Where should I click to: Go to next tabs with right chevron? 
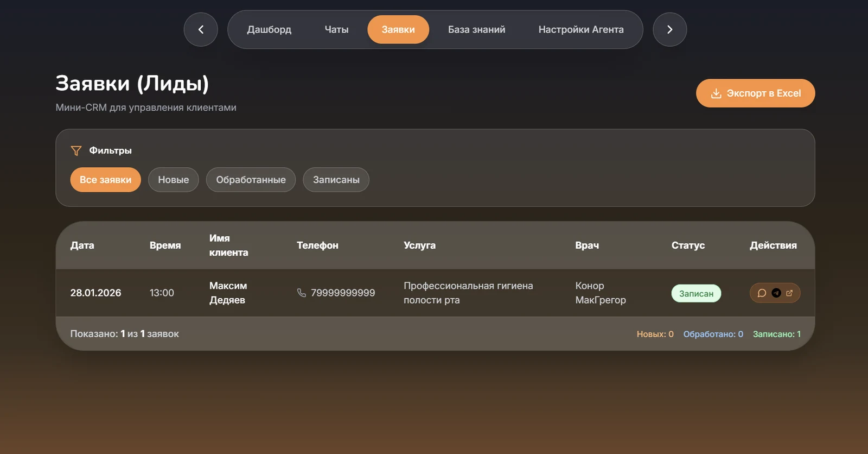669,29
